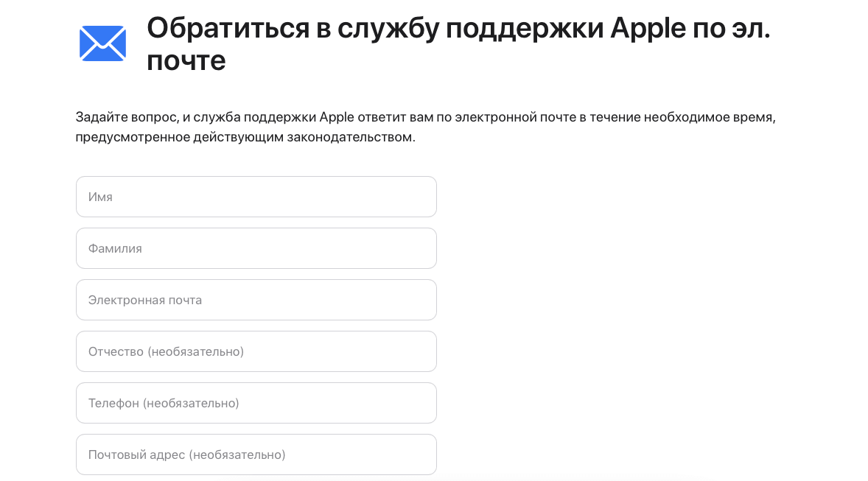Select the envelope icon next to the heading

pos(102,43)
